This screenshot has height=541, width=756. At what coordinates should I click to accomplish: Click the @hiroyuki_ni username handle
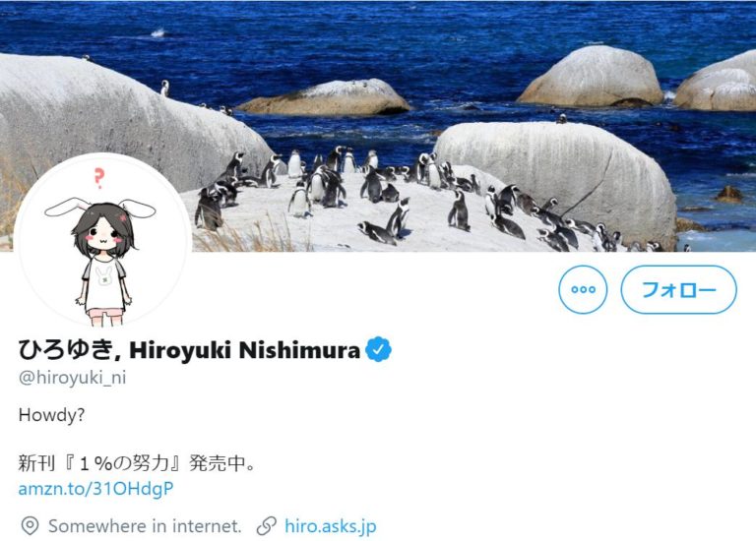(x=72, y=377)
